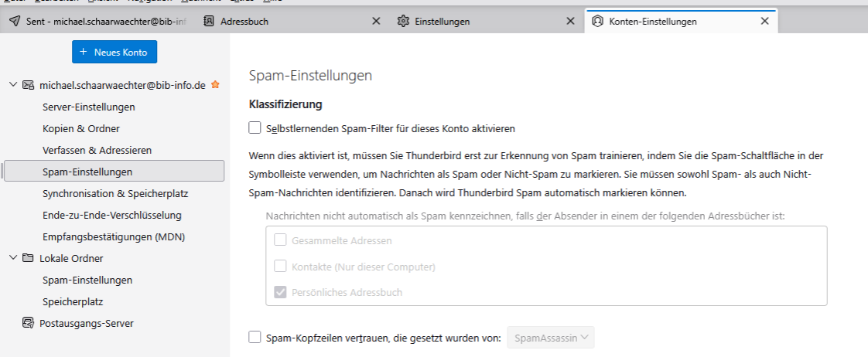Screen dimensions: 868x357
Task: Enable the Selbstlernenden Spam-Filter checkbox
Action: (x=255, y=128)
